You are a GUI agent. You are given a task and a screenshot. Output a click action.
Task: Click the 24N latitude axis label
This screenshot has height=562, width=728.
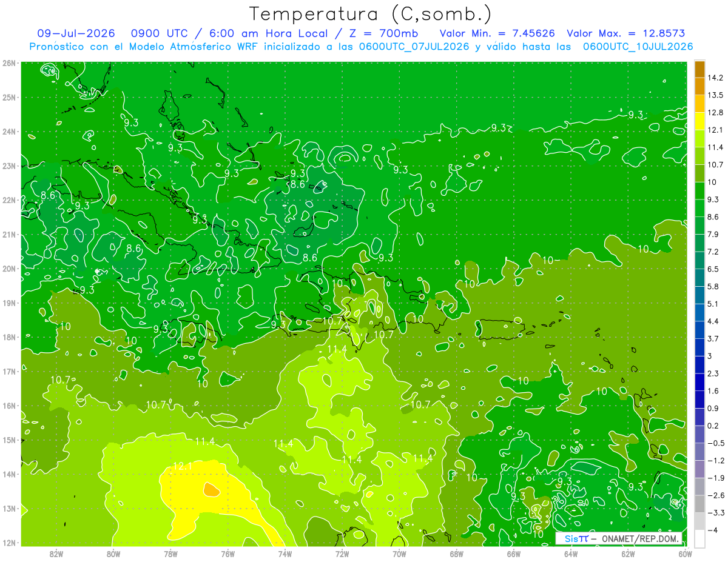pos(8,132)
